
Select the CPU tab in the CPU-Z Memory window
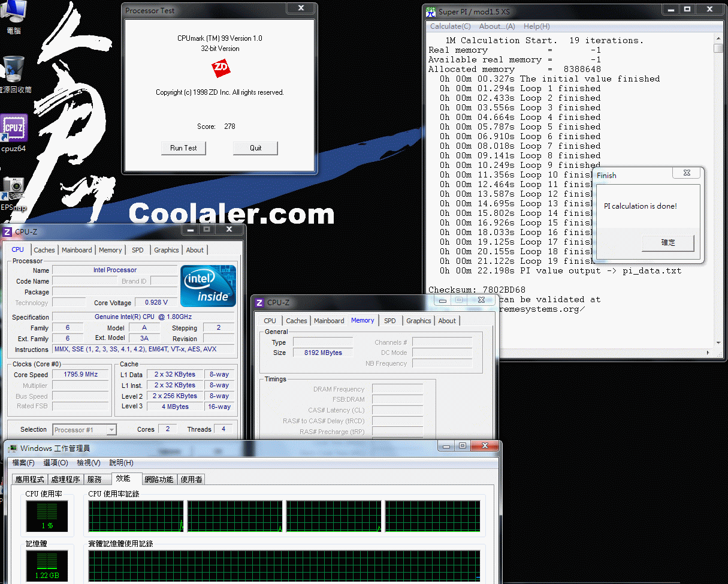point(270,321)
